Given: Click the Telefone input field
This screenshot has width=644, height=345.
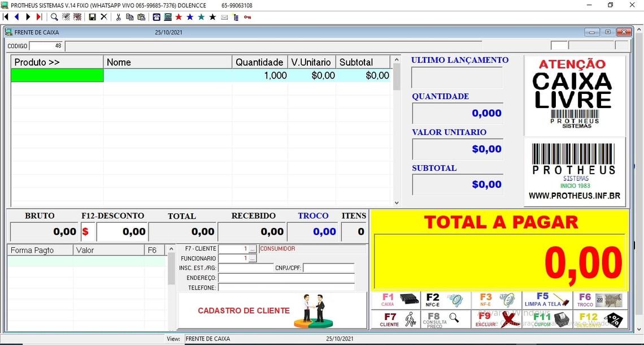Looking at the screenshot, I should pos(286,287).
